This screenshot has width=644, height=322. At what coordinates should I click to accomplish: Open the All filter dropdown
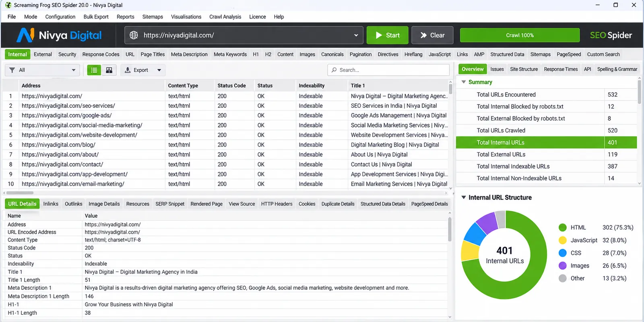(42, 70)
